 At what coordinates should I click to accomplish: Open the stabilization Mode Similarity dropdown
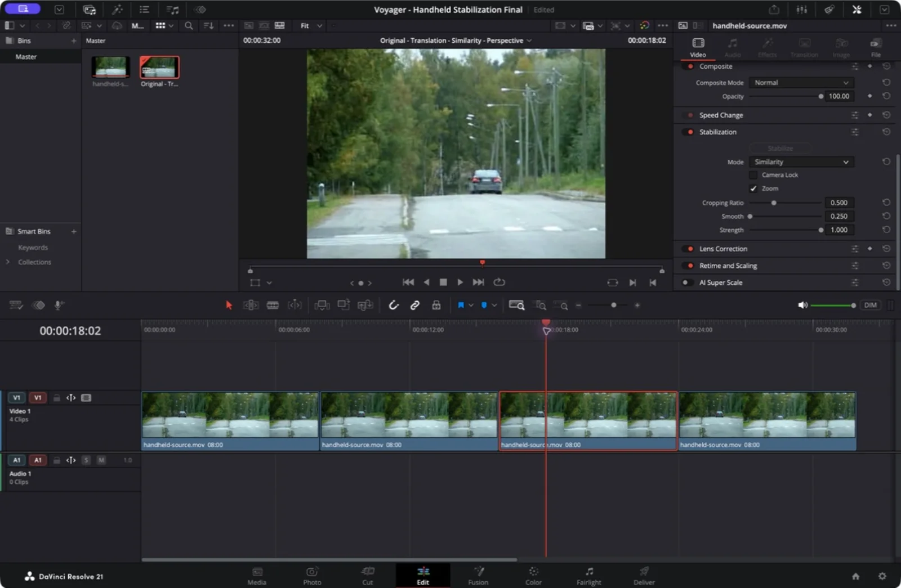801,162
